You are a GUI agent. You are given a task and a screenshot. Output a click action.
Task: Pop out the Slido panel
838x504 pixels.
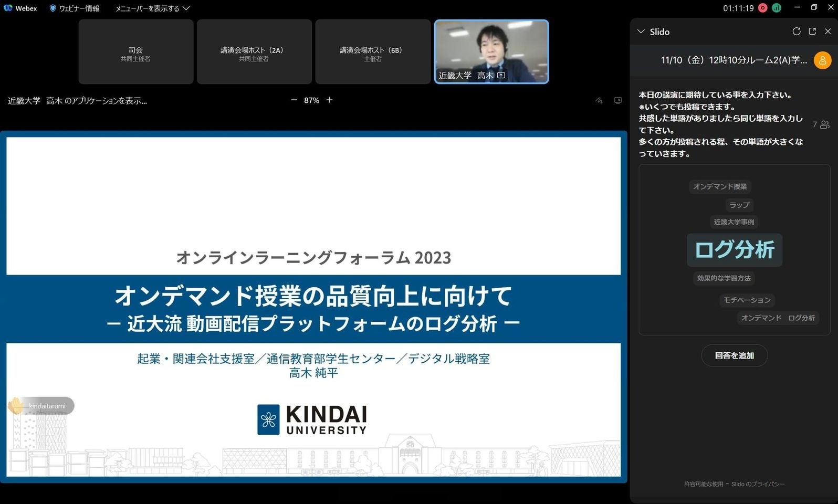tap(812, 31)
